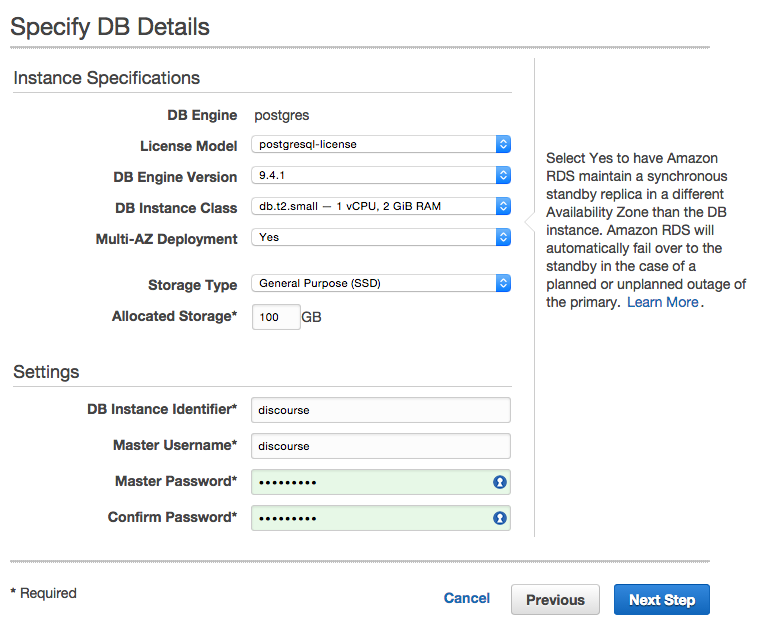Image resolution: width=777 pixels, height=638 pixels.
Task: Click the key icon in Master Password field
Action: point(500,482)
